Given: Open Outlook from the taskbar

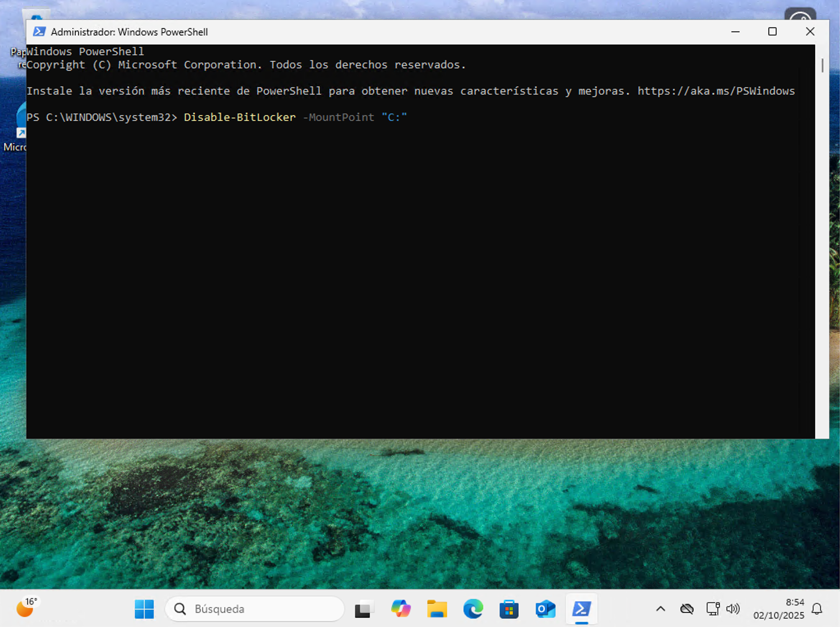Looking at the screenshot, I should point(545,609).
